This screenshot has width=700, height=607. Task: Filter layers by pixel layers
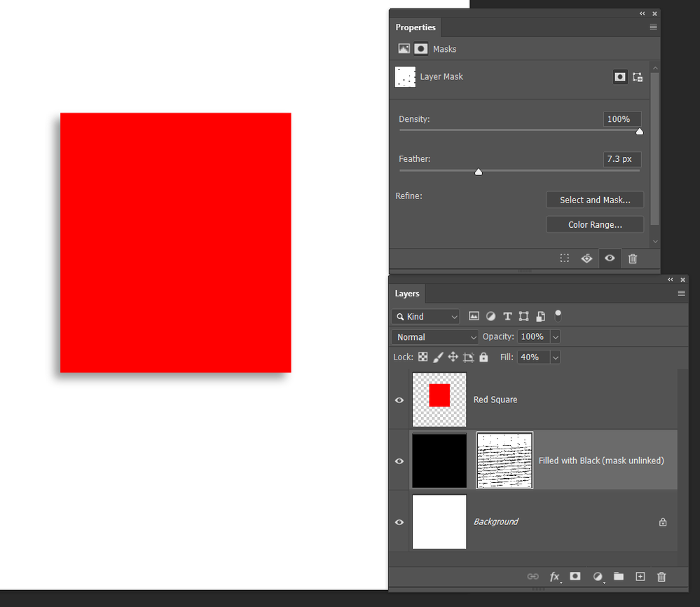[x=474, y=316]
